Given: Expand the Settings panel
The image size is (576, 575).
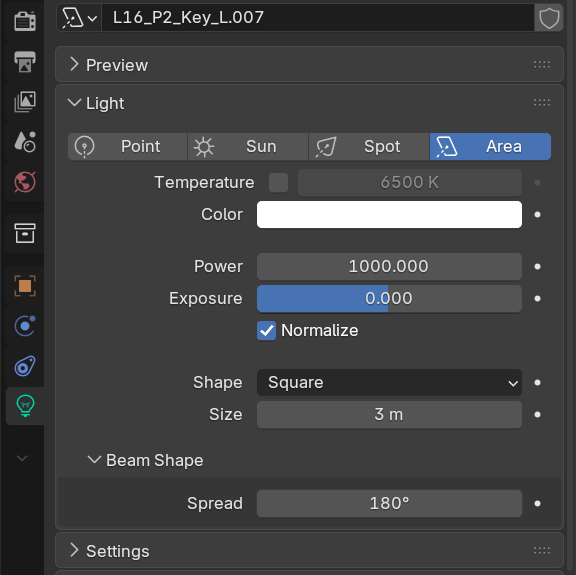Looking at the screenshot, I should (x=309, y=550).
